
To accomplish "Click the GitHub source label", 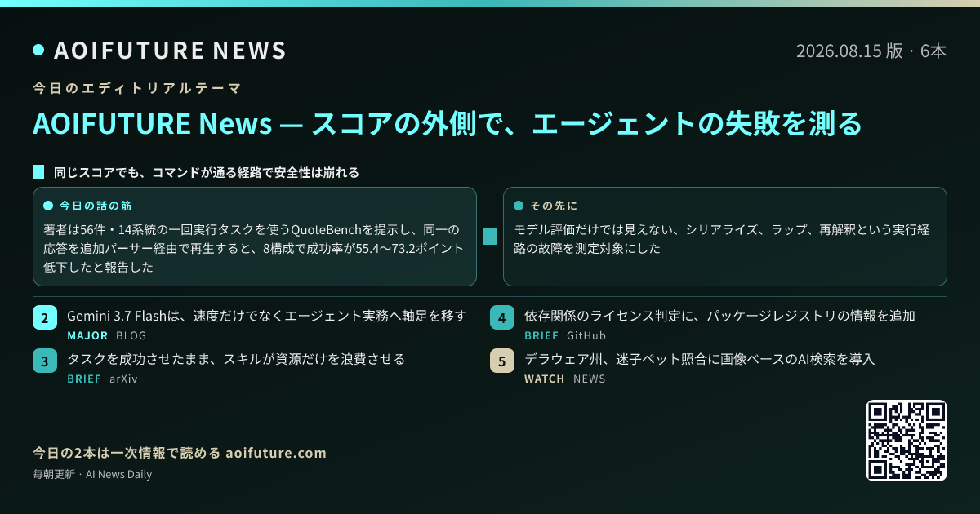I will pyautogui.click(x=586, y=335).
